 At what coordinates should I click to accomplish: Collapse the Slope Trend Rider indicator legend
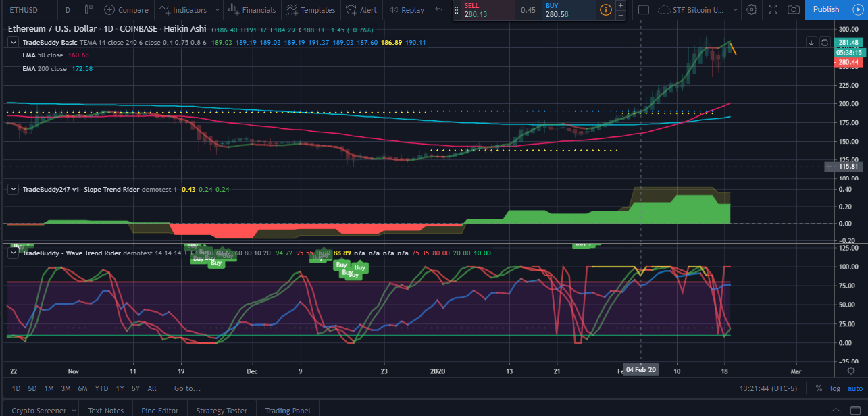14,189
